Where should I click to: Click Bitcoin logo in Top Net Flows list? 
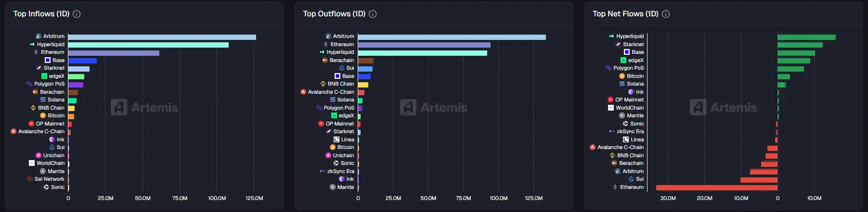tap(622, 76)
